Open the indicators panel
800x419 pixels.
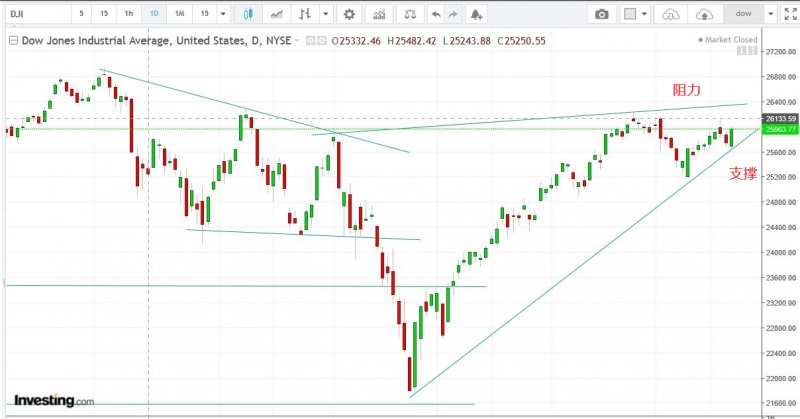(380, 14)
